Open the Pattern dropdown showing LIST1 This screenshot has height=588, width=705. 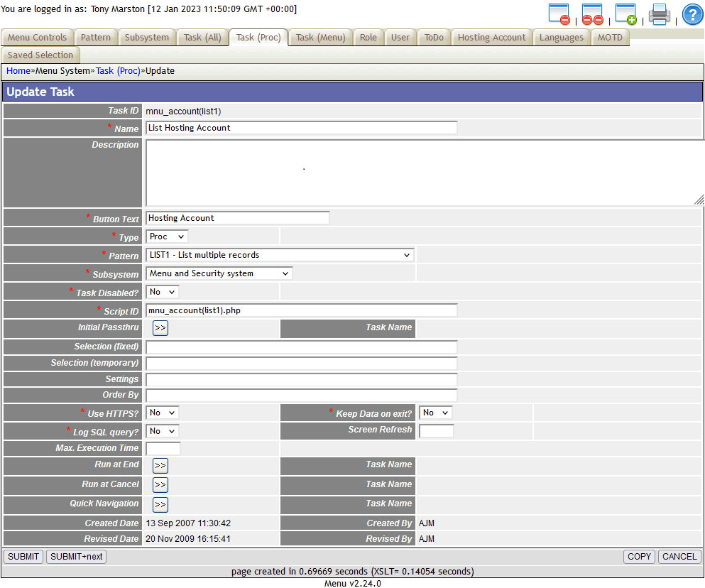click(278, 254)
